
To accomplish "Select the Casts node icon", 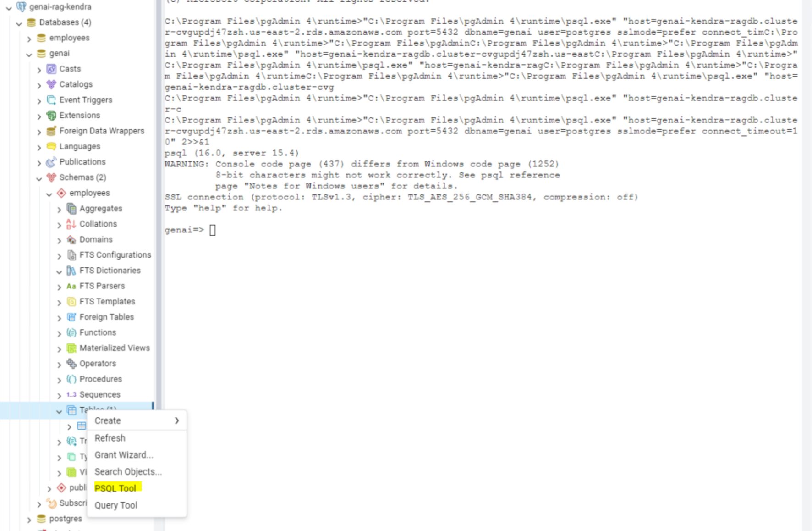I will coord(50,69).
